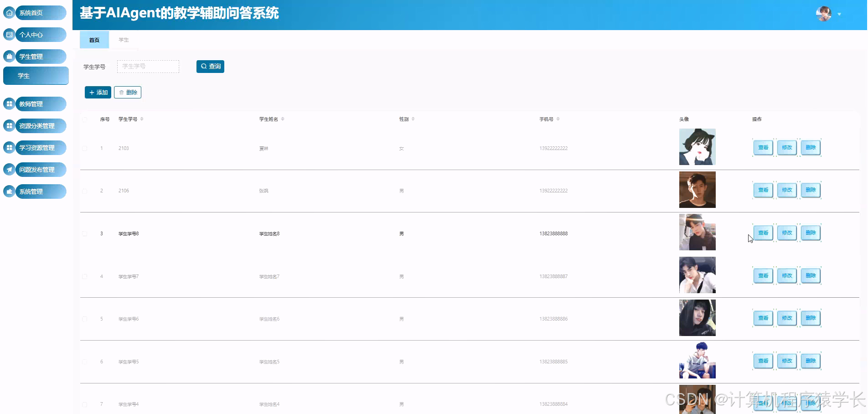The width and height of the screenshot is (868, 414).
Task: Click the trash icon on the 删除 button
Action: 121,92
